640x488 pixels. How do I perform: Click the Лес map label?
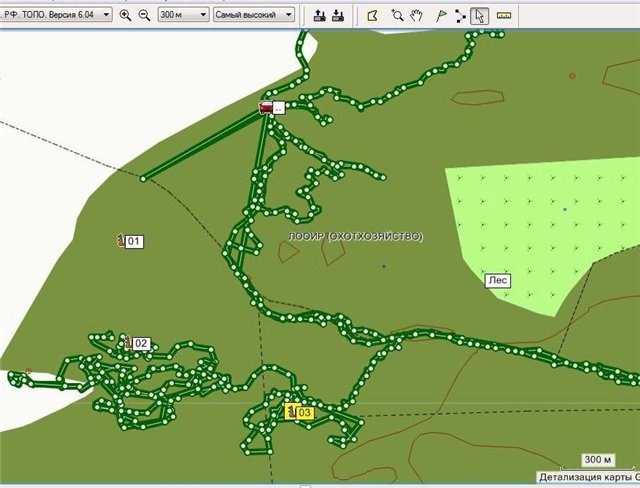(497, 281)
